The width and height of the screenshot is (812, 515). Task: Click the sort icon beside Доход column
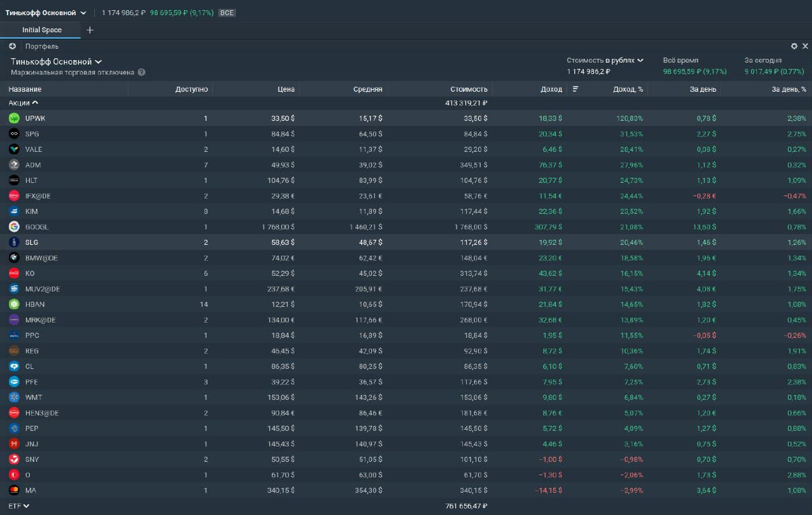pyautogui.click(x=575, y=89)
